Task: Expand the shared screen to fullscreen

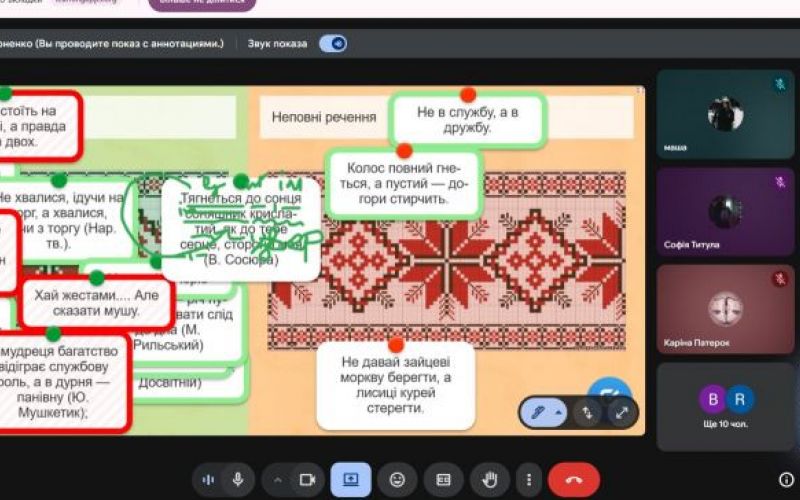Action: click(621, 411)
